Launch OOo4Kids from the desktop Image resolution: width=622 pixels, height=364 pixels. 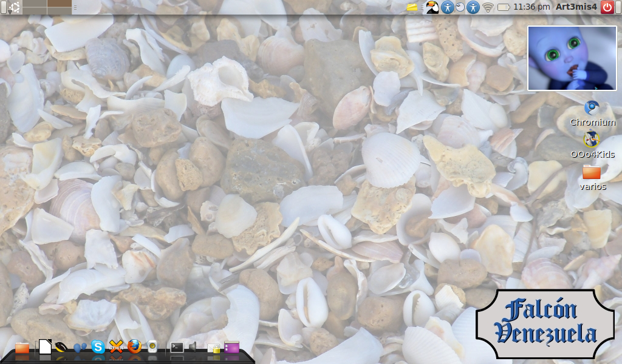click(x=592, y=146)
